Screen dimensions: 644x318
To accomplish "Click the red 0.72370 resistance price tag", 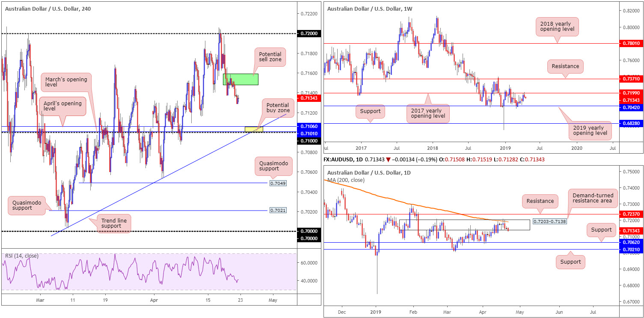I will [x=631, y=214].
